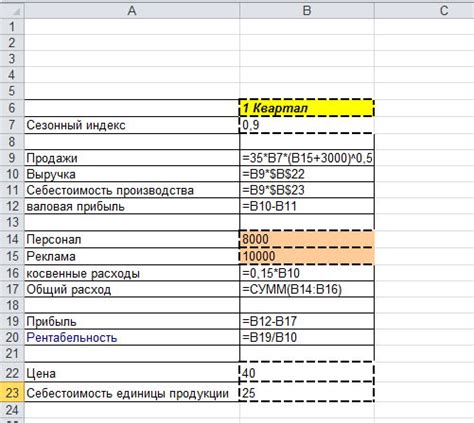The height and width of the screenshot is (423, 474).
Task: Click cell with value 25
Action: (307, 393)
